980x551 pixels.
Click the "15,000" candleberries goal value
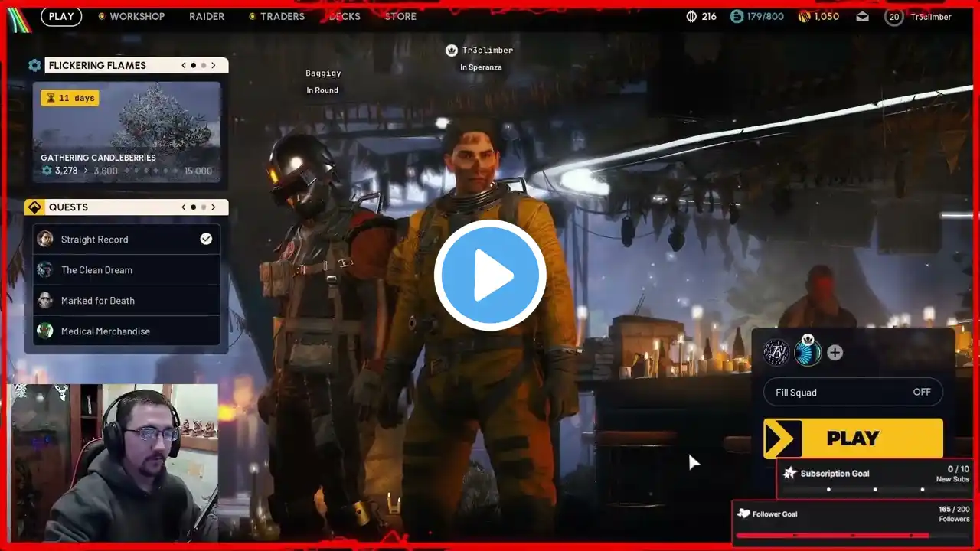point(198,171)
